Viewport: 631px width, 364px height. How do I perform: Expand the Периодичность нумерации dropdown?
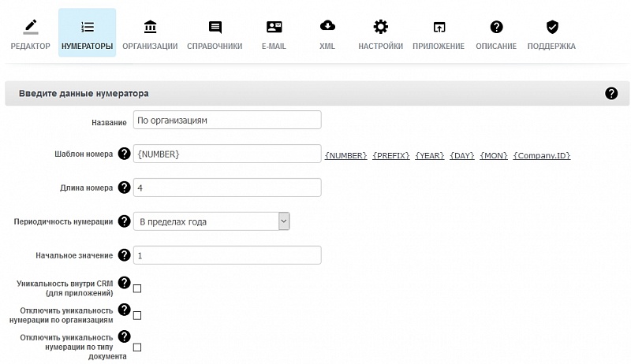pyautogui.click(x=211, y=221)
